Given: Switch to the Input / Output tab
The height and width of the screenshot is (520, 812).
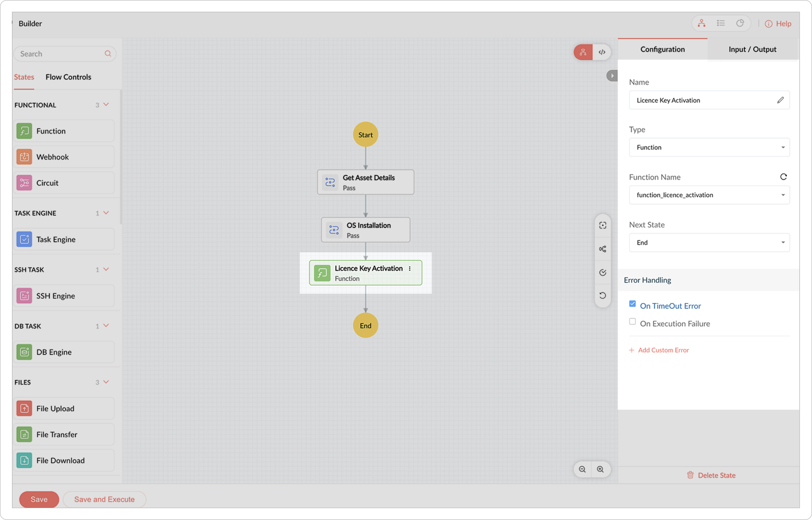Looking at the screenshot, I should point(752,49).
